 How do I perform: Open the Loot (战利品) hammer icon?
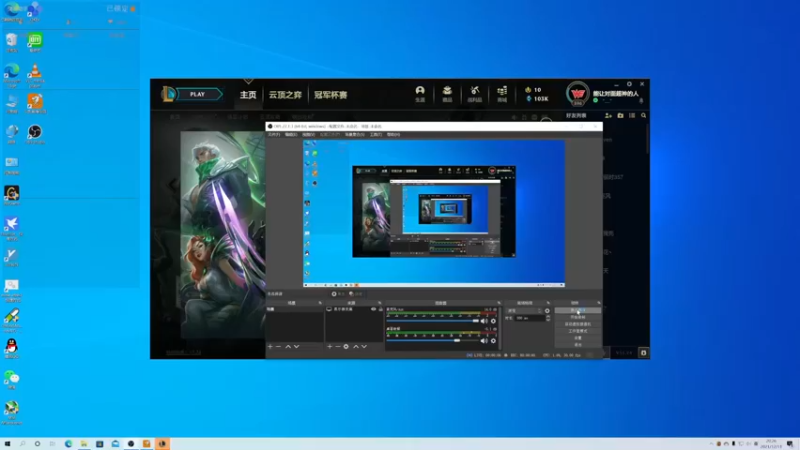coord(474,94)
